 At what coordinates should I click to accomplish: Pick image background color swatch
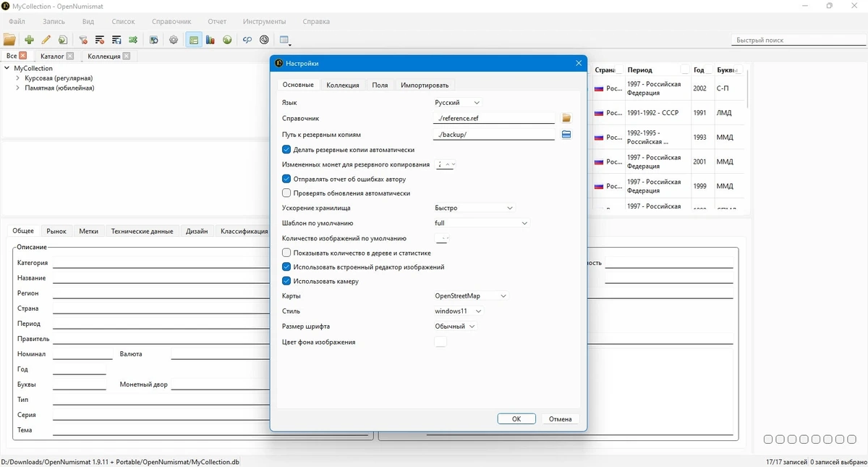[x=441, y=342]
